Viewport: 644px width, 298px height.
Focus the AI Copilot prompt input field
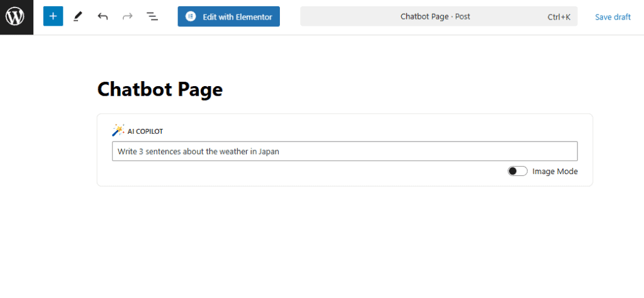pos(345,151)
